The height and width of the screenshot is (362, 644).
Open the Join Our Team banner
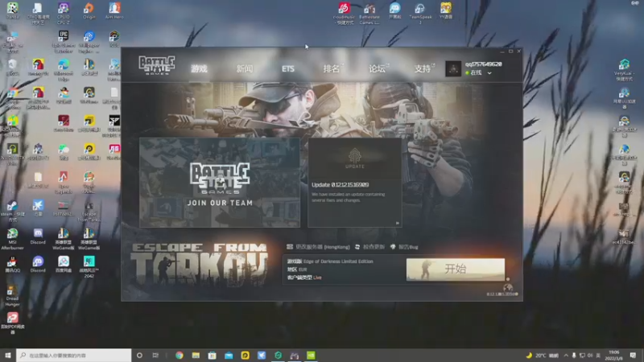220,183
